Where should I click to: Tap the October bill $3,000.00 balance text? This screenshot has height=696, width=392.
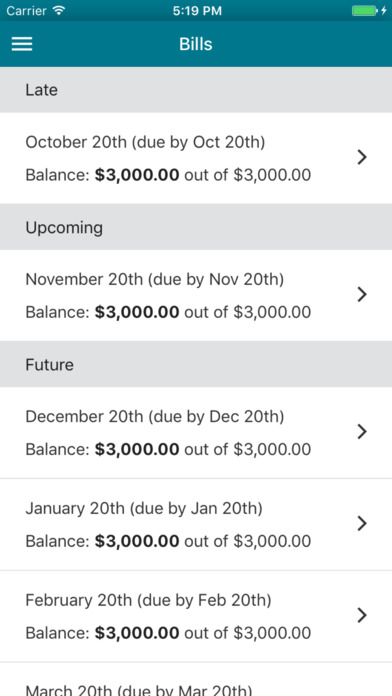point(137,175)
